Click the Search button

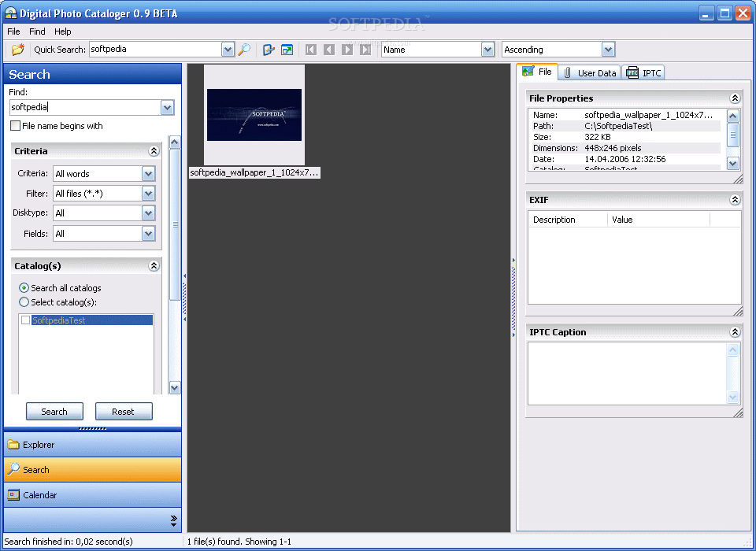point(54,412)
